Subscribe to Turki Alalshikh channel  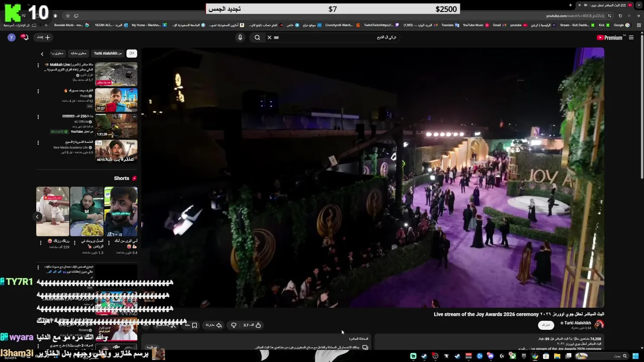click(546, 325)
